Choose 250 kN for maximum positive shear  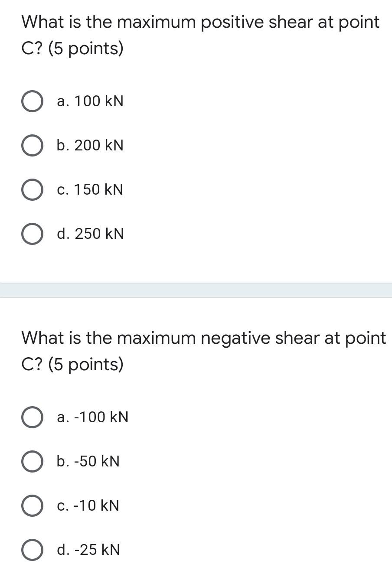pyautogui.click(x=32, y=234)
